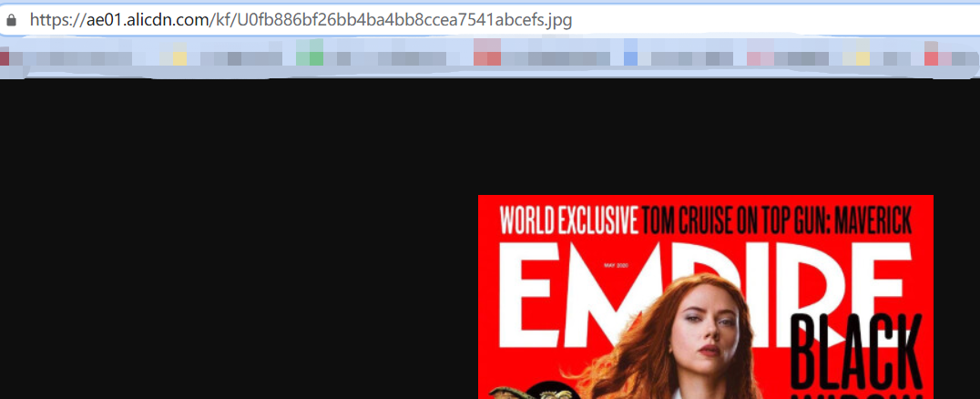This screenshot has width=980, height=399.
Task: Click the lock icon in the address bar
Action: 11,20
